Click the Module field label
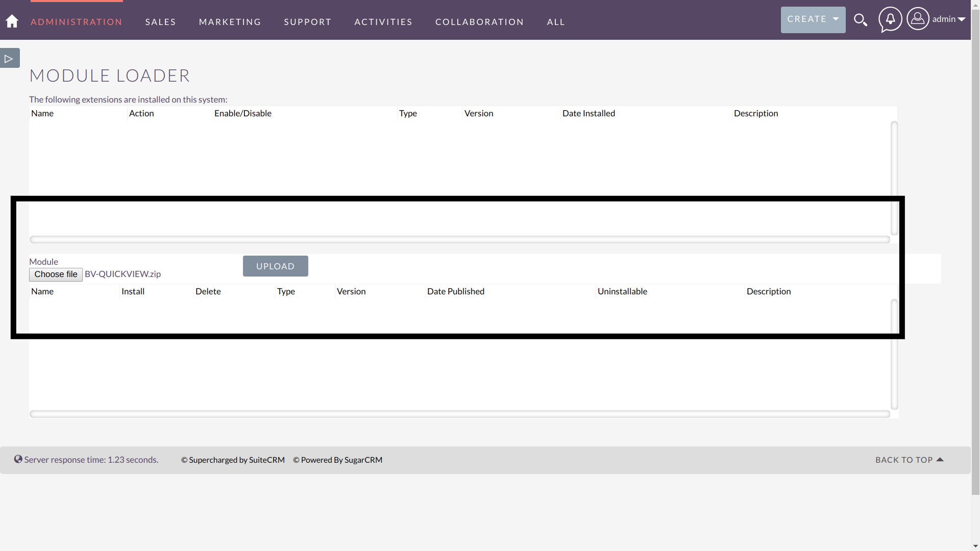Image resolution: width=980 pixels, height=551 pixels. click(x=43, y=262)
